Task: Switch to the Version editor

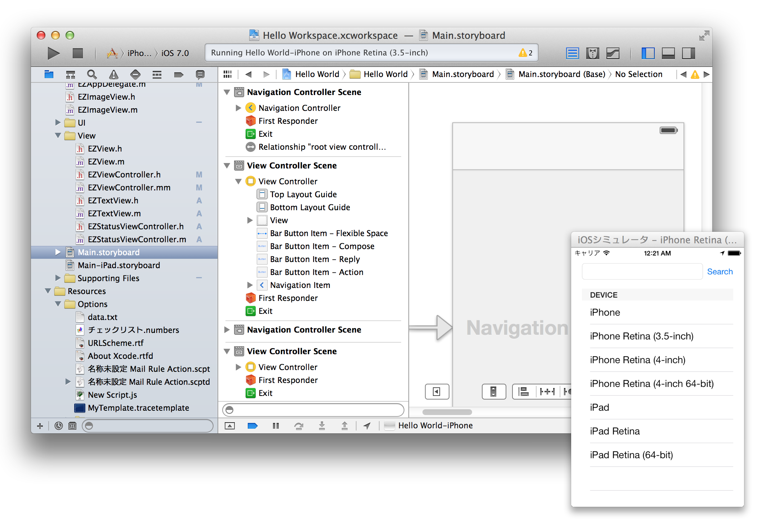Action: tap(613, 53)
